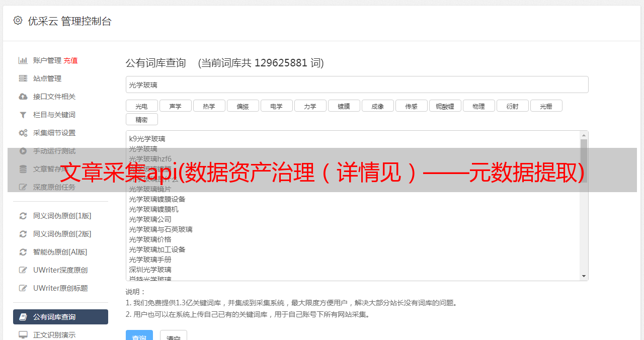644x340 pixels.
Task: Click the red 充值 link
Action: (x=70, y=60)
